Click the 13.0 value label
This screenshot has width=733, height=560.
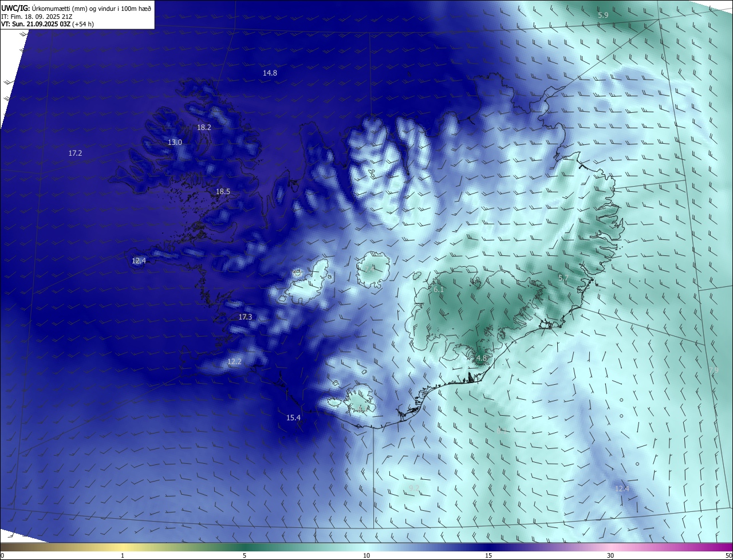pos(175,143)
